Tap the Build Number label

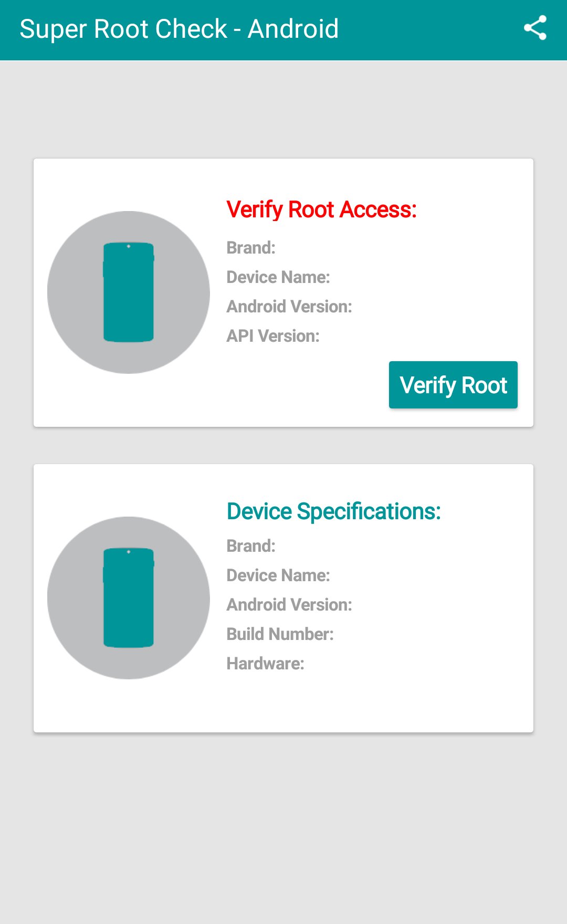280,634
